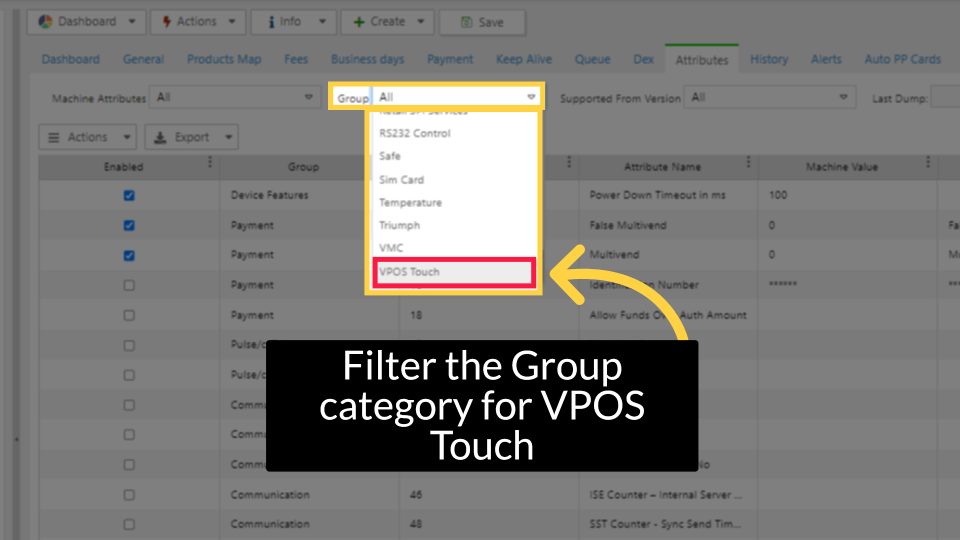Open the Products Map tab

click(224, 59)
